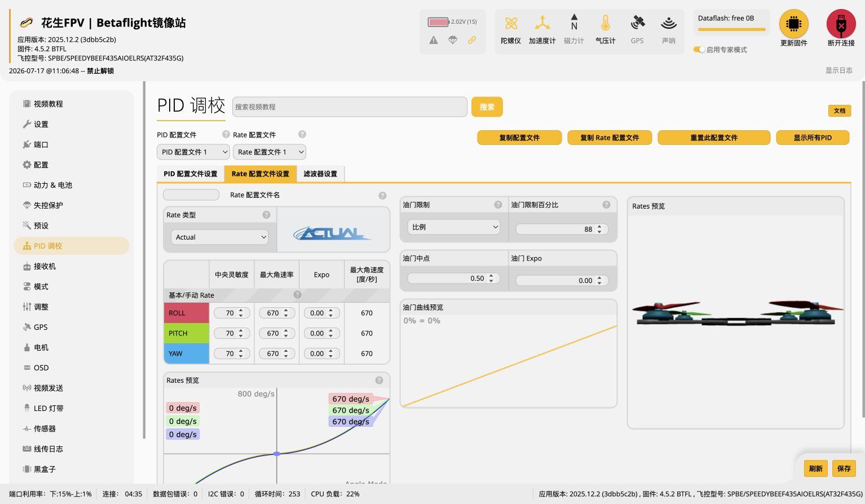
Task: Click the gyroscope (陀螺仪) sensor icon
Action: tap(511, 24)
